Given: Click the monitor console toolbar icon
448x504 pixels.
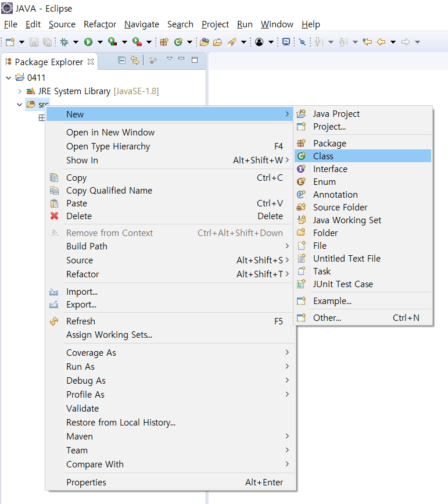Looking at the screenshot, I should click(286, 42).
